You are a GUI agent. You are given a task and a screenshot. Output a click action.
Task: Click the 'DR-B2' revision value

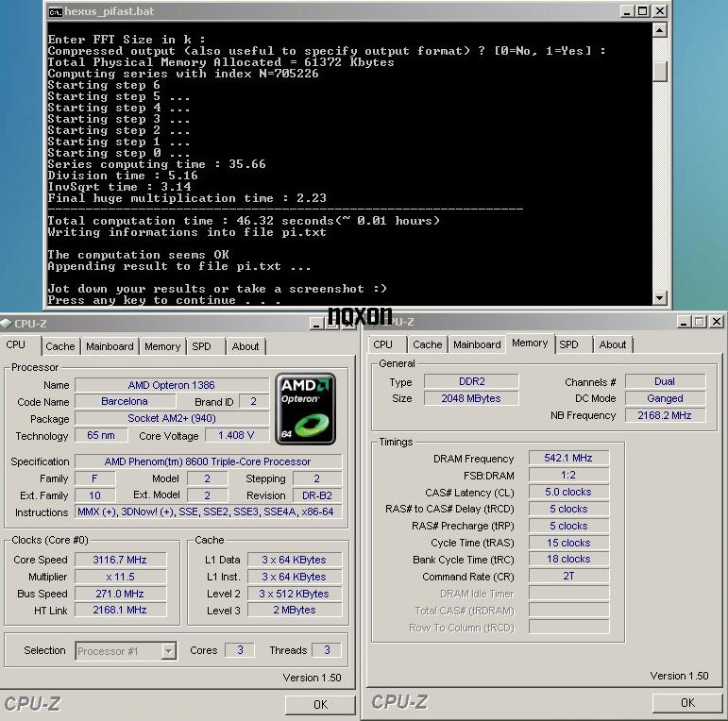(x=317, y=495)
